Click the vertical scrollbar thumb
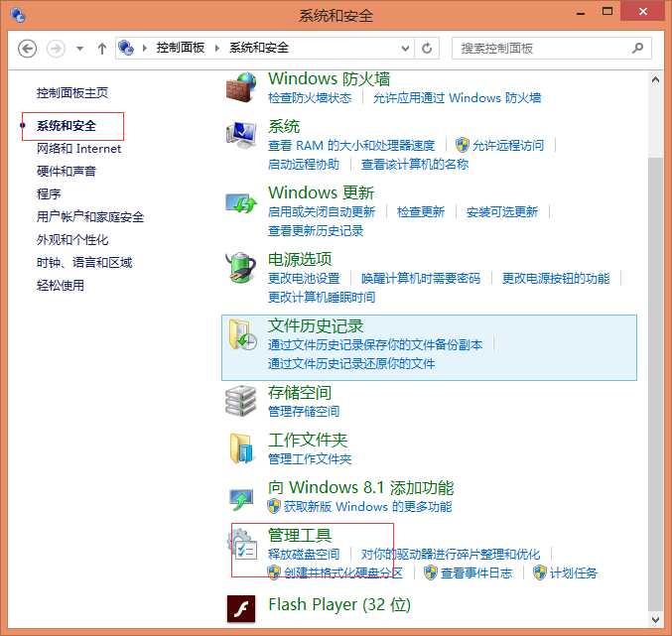The width and height of the screenshot is (672, 636). pos(655,383)
